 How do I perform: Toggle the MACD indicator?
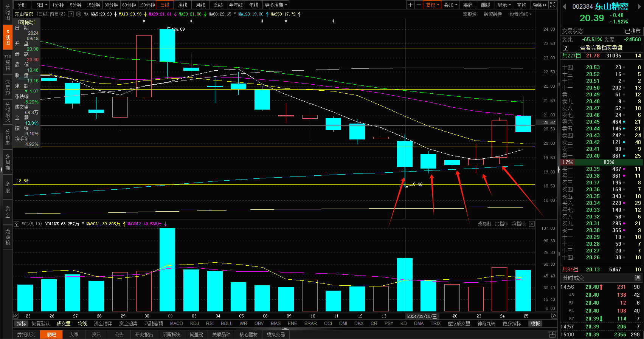(x=176, y=324)
